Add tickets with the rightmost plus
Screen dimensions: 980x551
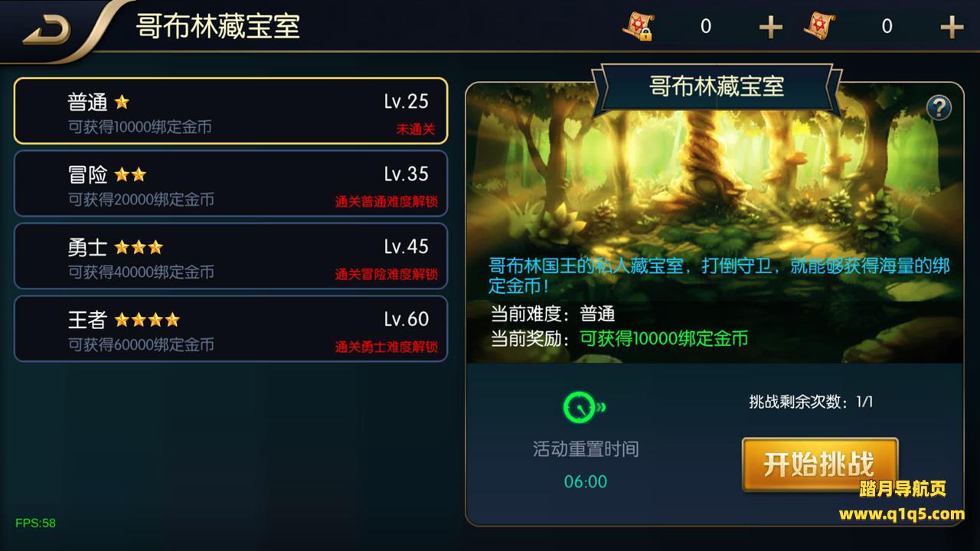(951, 28)
